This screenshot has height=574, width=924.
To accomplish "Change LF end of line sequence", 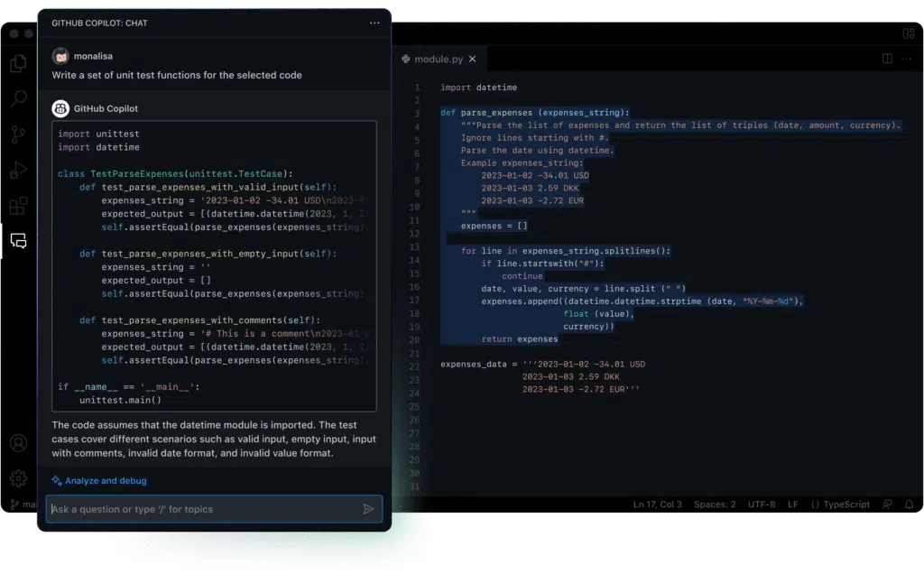I will [792, 505].
